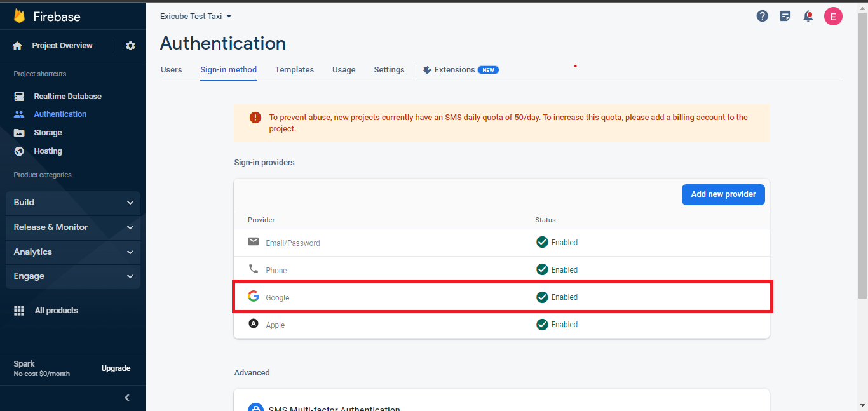Viewport: 868px width, 411px height.
Task: Click Add new provider button
Action: 723,194
